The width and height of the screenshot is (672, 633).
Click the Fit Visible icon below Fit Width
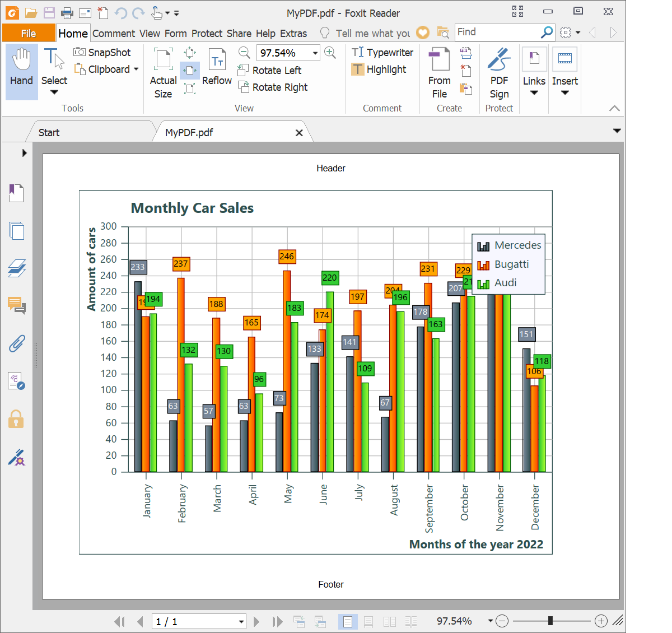tap(190, 88)
